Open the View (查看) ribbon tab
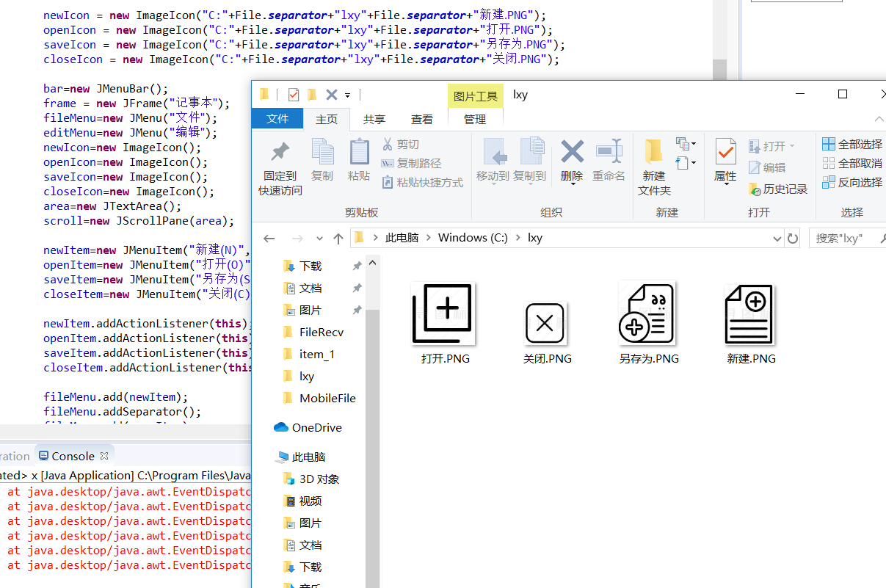886x588 pixels. (x=422, y=119)
